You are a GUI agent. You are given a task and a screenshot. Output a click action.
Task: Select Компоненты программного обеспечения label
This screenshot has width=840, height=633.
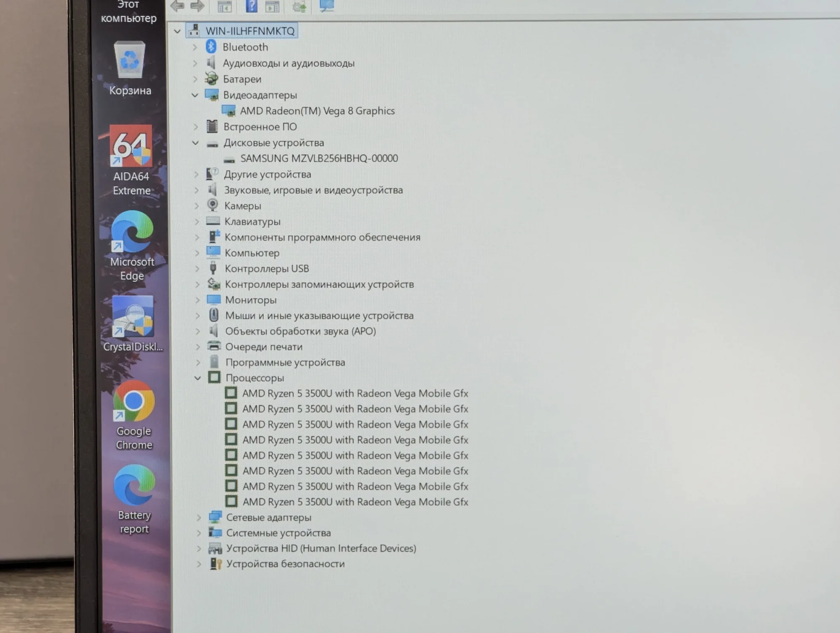pos(322,237)
